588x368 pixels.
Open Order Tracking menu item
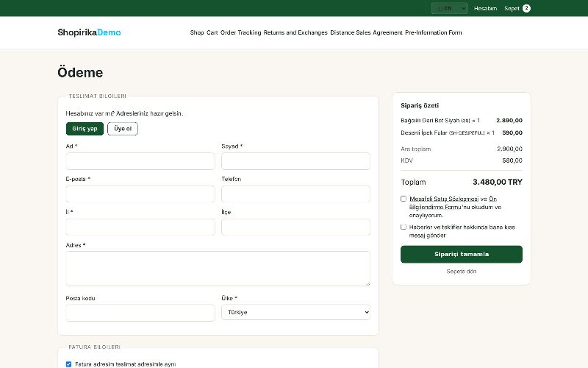coord(241,32)
